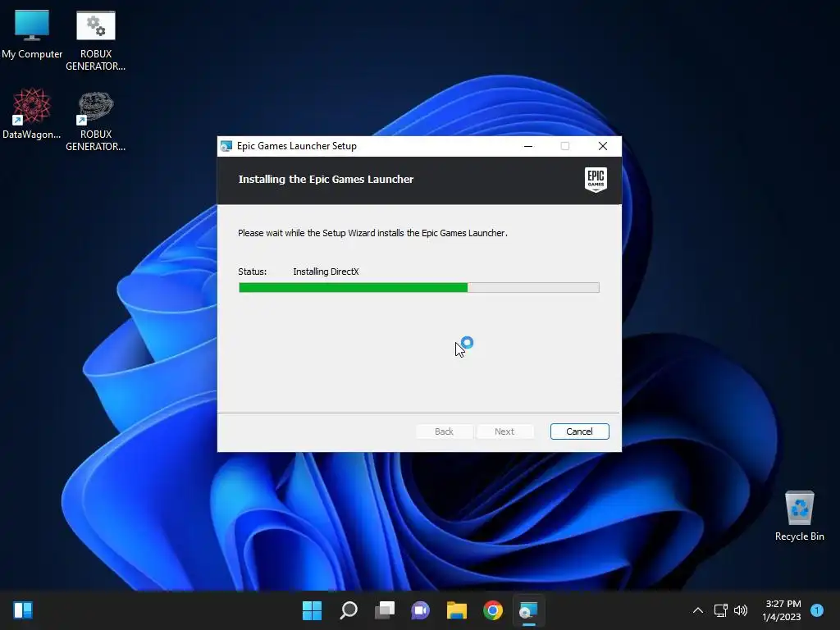Click the greyed-out Back button
This screenshot has height=630, width=840.
(444, 431)
